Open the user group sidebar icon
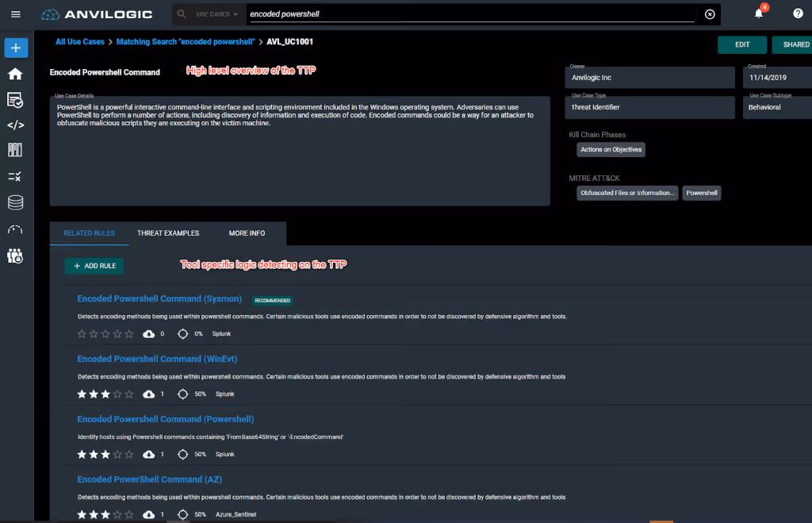Screen dimensions: 812x523 (15, 256)
